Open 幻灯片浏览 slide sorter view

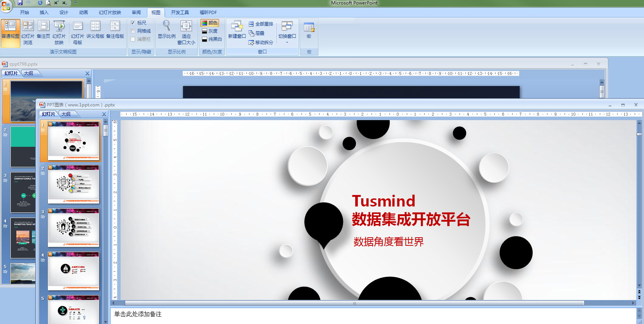pyautogui.click(x=28, y=33)
